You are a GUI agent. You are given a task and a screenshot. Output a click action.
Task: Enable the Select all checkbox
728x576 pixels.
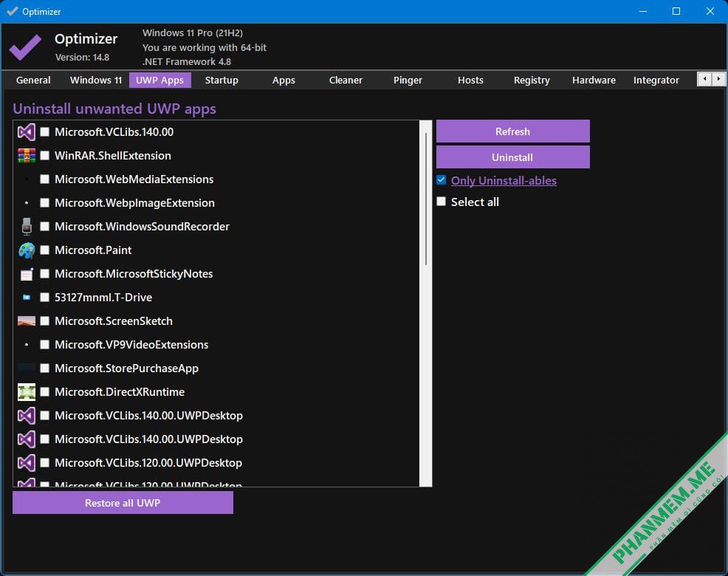click(441, 202)
